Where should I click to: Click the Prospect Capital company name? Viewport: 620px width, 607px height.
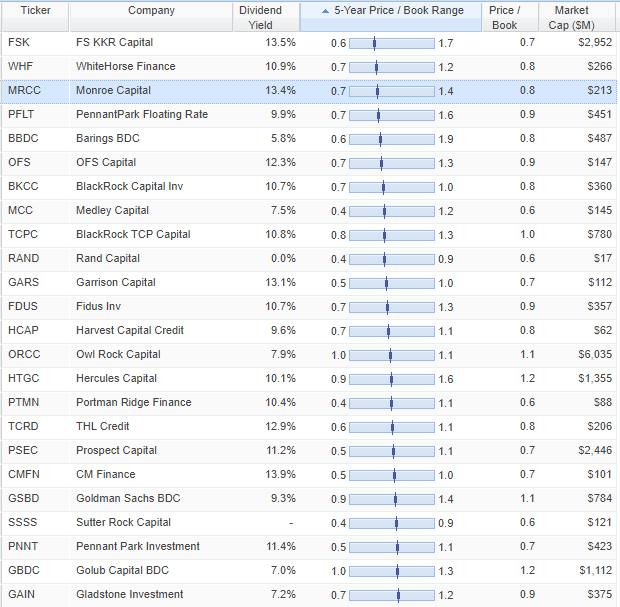point(116,450)
